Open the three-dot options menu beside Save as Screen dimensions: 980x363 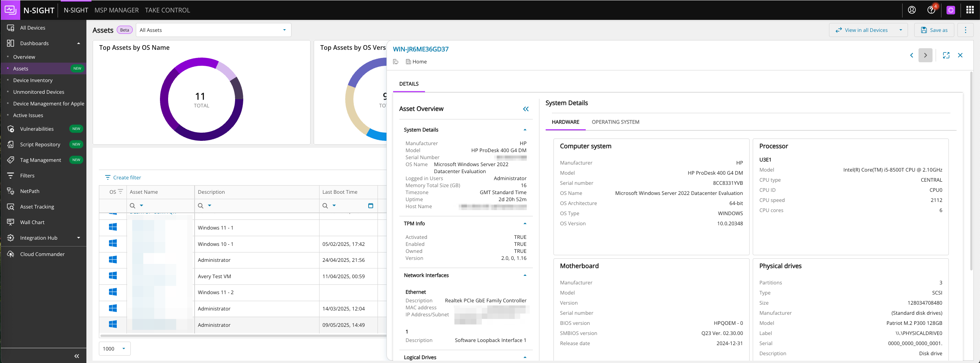click(x=966, y=30)
